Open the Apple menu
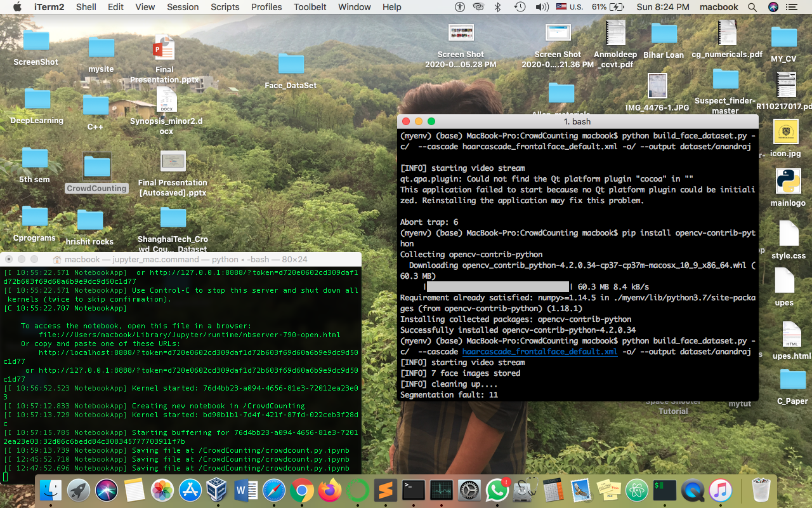The image size is (812, 508). coord(17,7)
